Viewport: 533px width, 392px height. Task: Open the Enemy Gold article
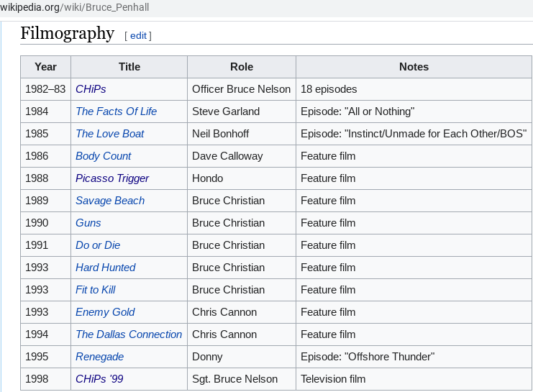pyautogui.click(x=105, y=312)
